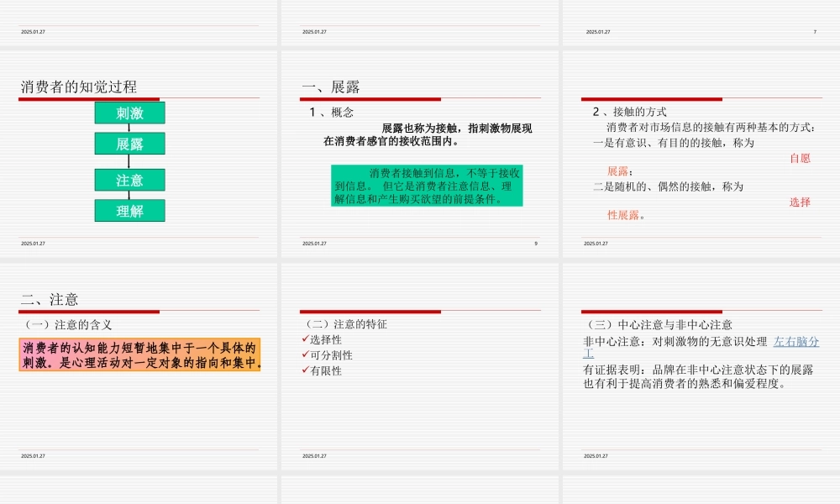Click the red divider line above the page number 9

420,236
